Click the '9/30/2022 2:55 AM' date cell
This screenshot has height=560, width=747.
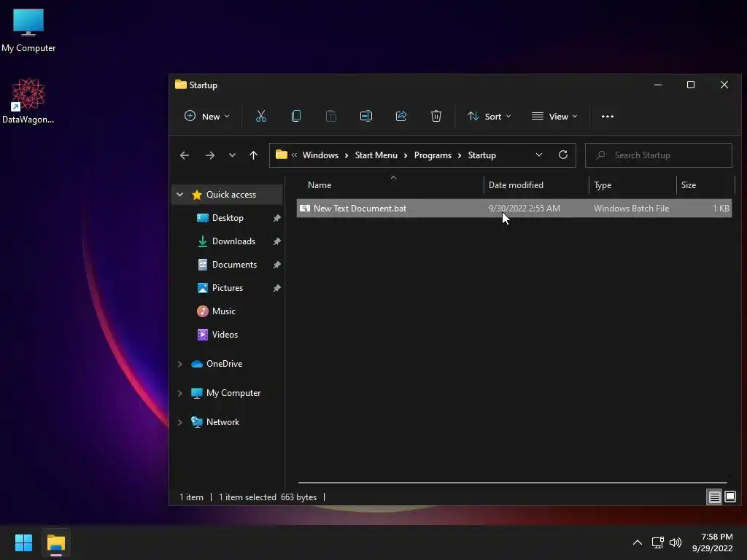pos(524,209)
